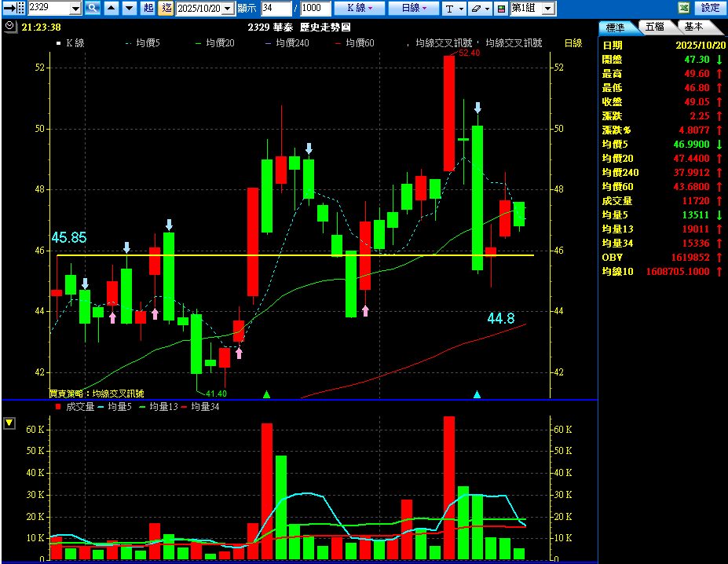Open the 日線 period menu
Screen dimensions: 728x564
point(413,8)
